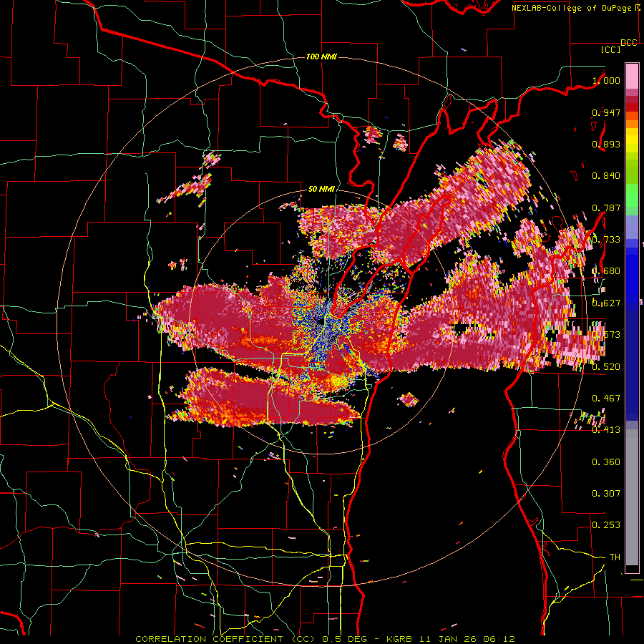Click the 0.467 scale value

606,399
